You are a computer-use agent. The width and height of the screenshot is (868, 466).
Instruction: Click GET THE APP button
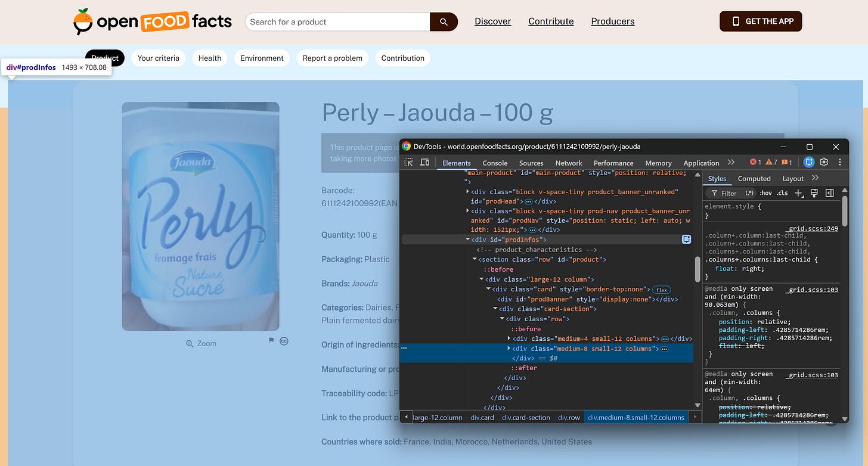pyautogui.click(x=761, y=21)
